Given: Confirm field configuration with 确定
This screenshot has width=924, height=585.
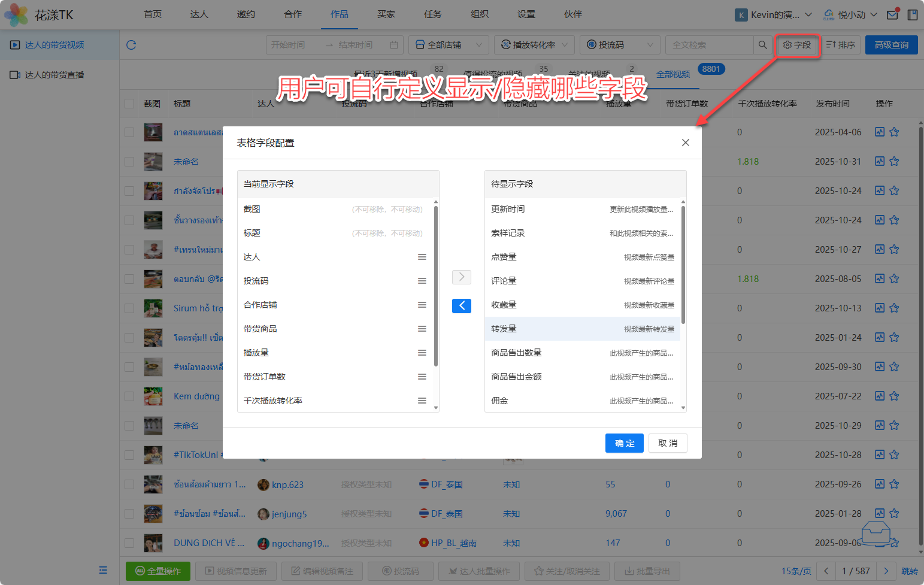Looking at the screenshot, I should [x=624, y=443].
